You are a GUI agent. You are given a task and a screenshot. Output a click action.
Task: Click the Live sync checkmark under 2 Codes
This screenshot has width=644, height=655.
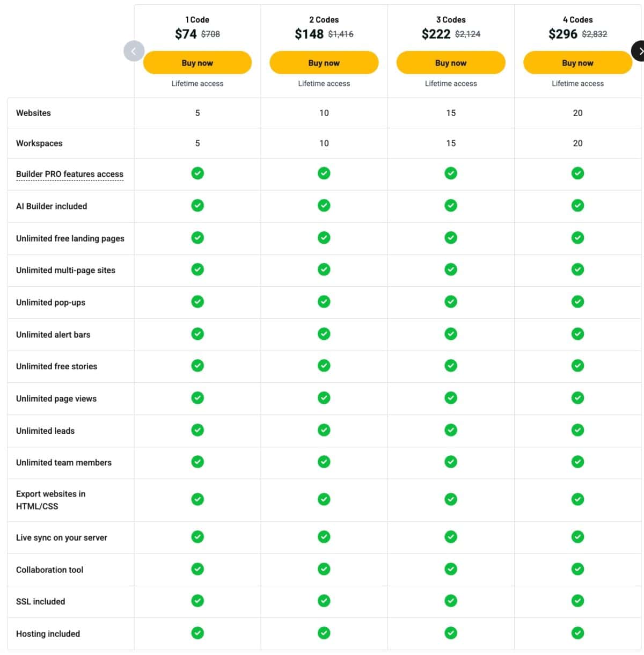point(324,537)
